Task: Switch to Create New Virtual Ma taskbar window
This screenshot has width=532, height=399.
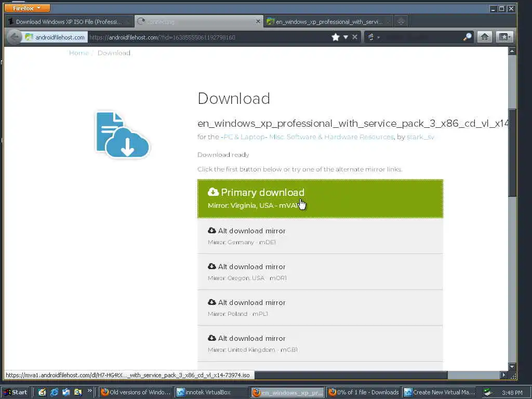Action: click(x=440, y=392)
